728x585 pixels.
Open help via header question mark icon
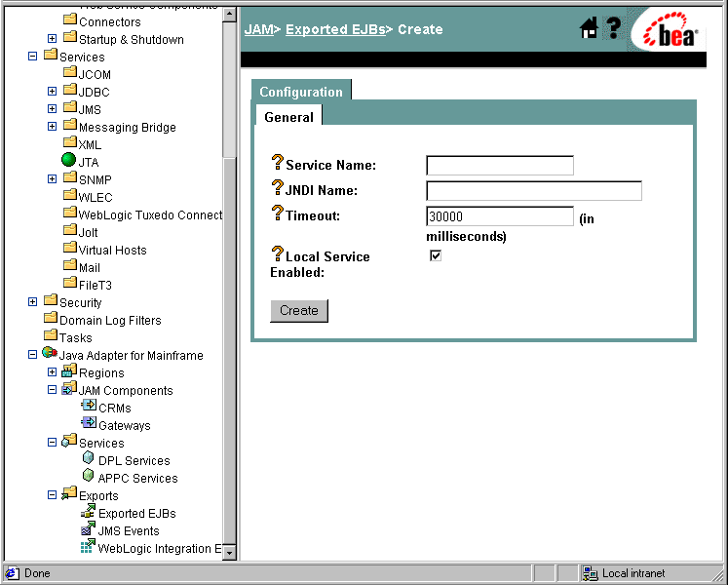click(x=613, y=28)
